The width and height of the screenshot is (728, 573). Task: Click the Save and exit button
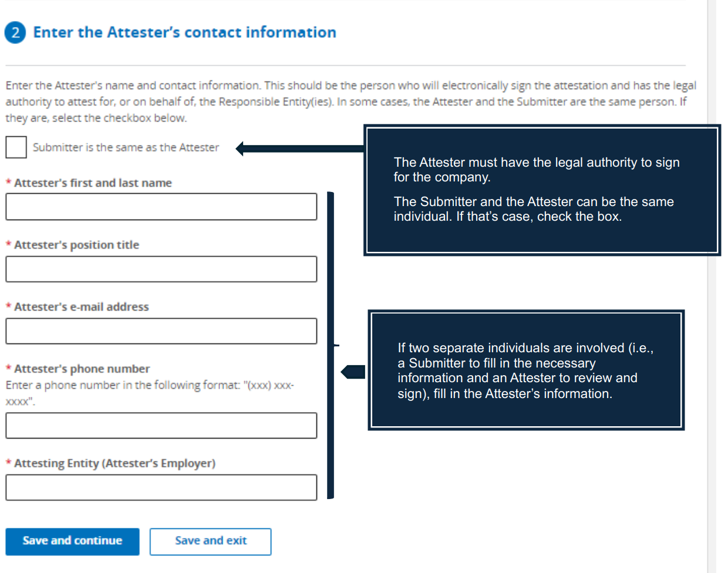pyautogui.click(x=210, y=541)
